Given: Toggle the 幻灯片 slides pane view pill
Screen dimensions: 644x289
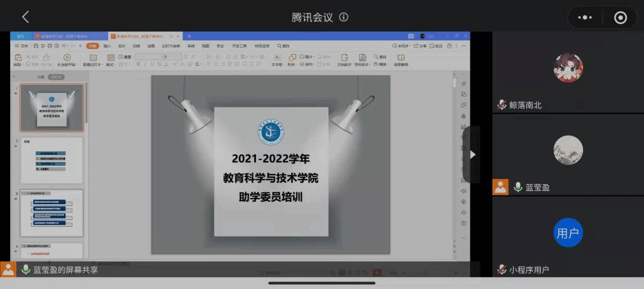Looking at the screenshot, I should click(57, 77).
